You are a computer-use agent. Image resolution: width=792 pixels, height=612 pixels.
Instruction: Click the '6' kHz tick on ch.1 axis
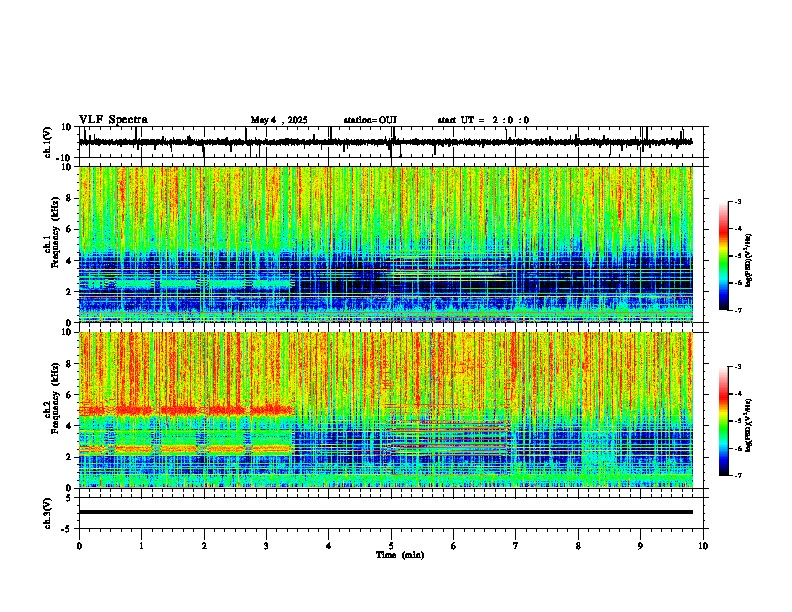(70, 229)
